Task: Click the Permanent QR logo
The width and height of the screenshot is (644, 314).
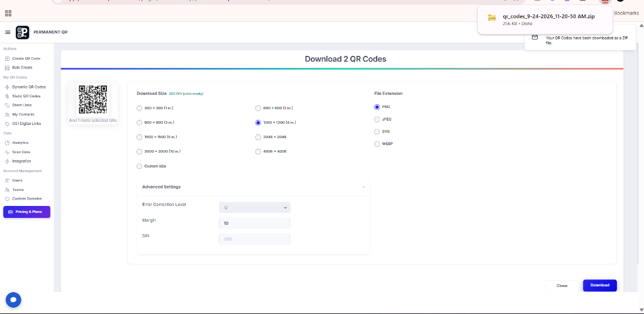Action: [x=22, y=33]
